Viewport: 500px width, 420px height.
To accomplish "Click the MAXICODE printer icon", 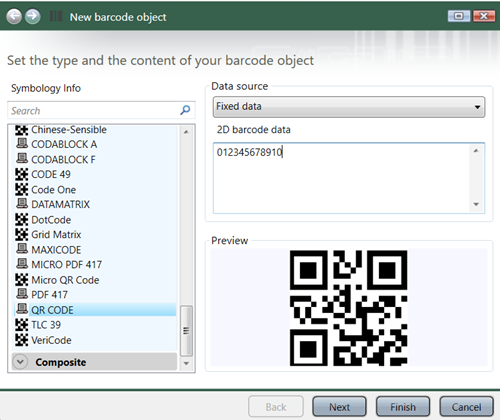I will 22,249.
